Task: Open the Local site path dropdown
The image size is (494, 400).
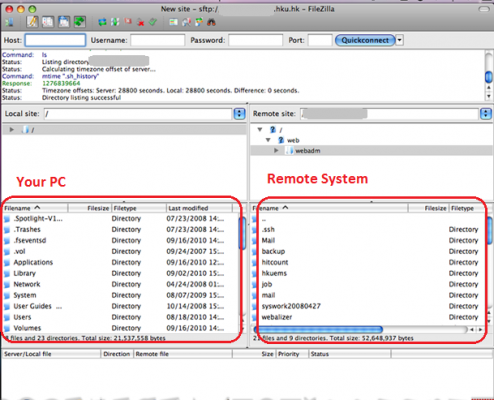Action: (x=239, y=114)
